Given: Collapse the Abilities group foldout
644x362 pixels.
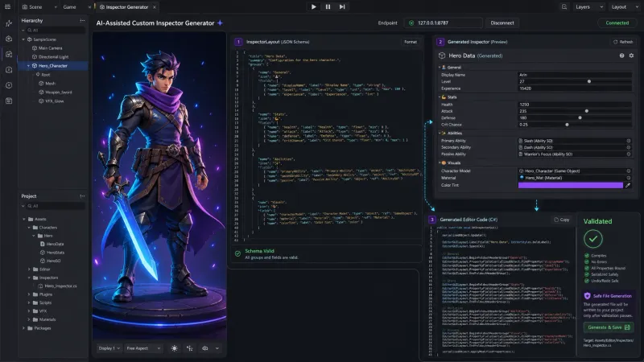Looking at the screenshot, I should [440, 133].
